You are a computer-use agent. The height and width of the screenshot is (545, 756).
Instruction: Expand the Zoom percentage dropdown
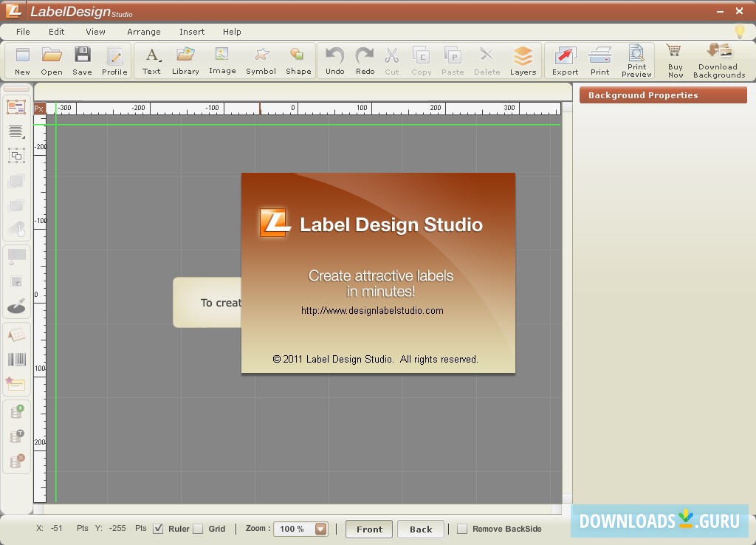[320, 529]
